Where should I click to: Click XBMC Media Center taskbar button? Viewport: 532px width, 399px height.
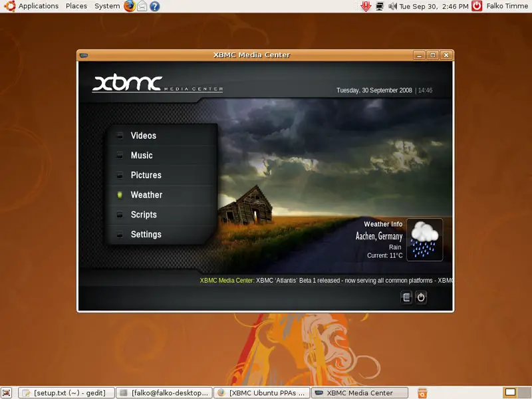pyautogui.click(x=360, y=393)
